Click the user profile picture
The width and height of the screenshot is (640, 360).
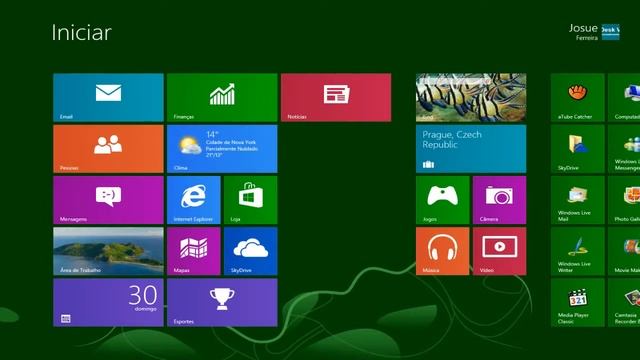pyautogui.click(x=611, y=31)
